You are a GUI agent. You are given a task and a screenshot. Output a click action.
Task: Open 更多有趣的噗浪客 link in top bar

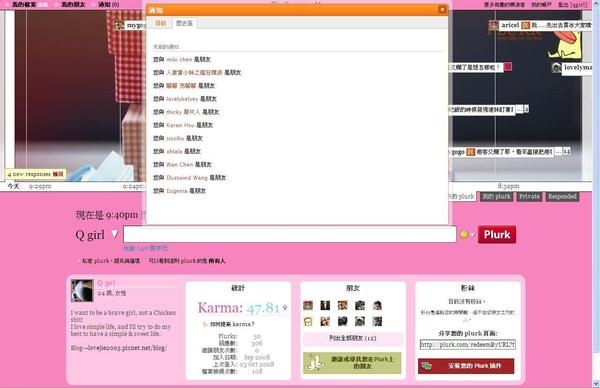(x=504, y=5)
